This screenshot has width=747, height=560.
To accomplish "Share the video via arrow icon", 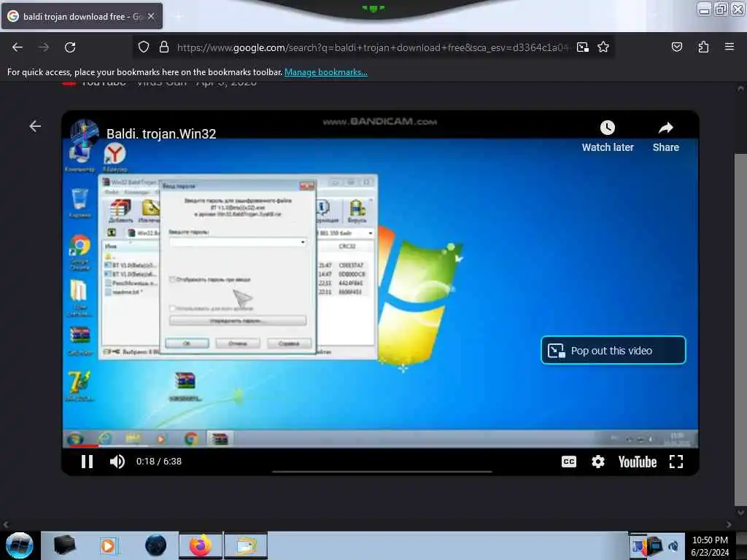I will click(x=665, y=128).
